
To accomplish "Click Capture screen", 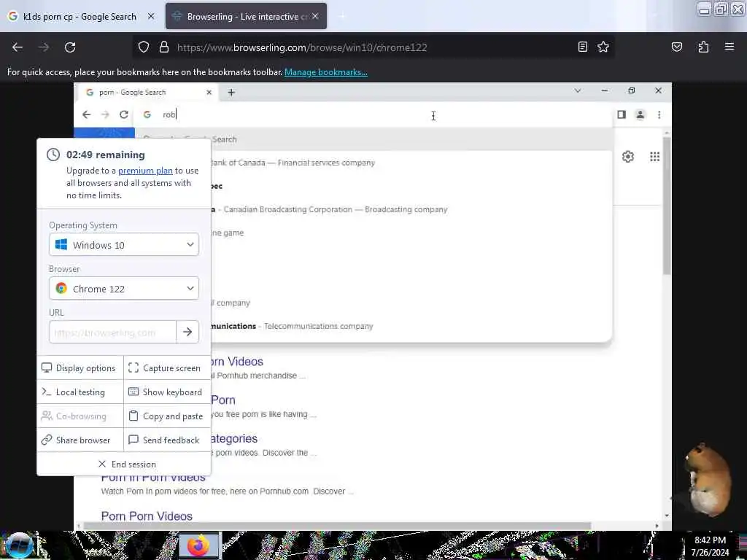I will tap(167, 368).
